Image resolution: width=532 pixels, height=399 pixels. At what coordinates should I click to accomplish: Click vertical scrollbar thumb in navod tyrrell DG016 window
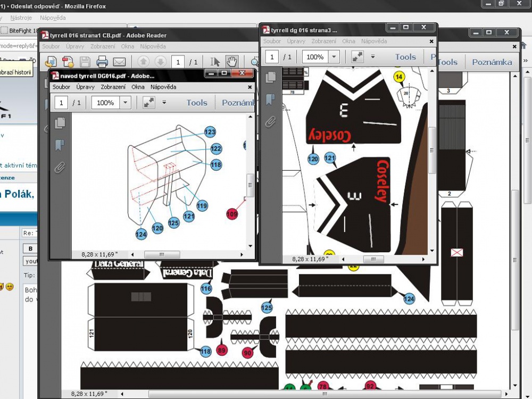250,185
